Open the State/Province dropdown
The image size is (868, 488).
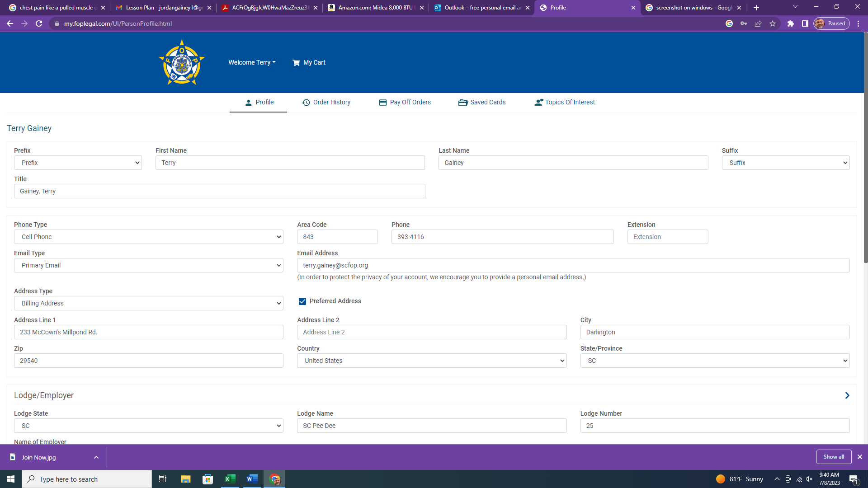(x=714, y=361)
